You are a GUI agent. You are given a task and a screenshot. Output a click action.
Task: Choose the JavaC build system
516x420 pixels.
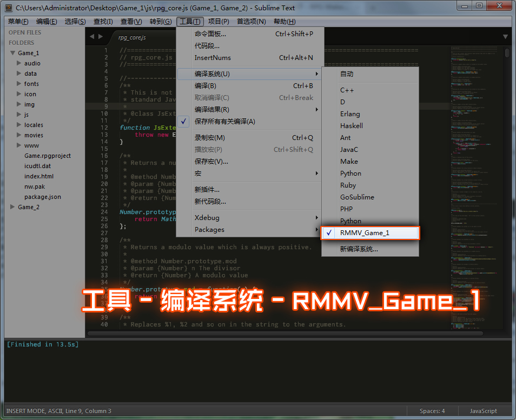tap(370, 150)
